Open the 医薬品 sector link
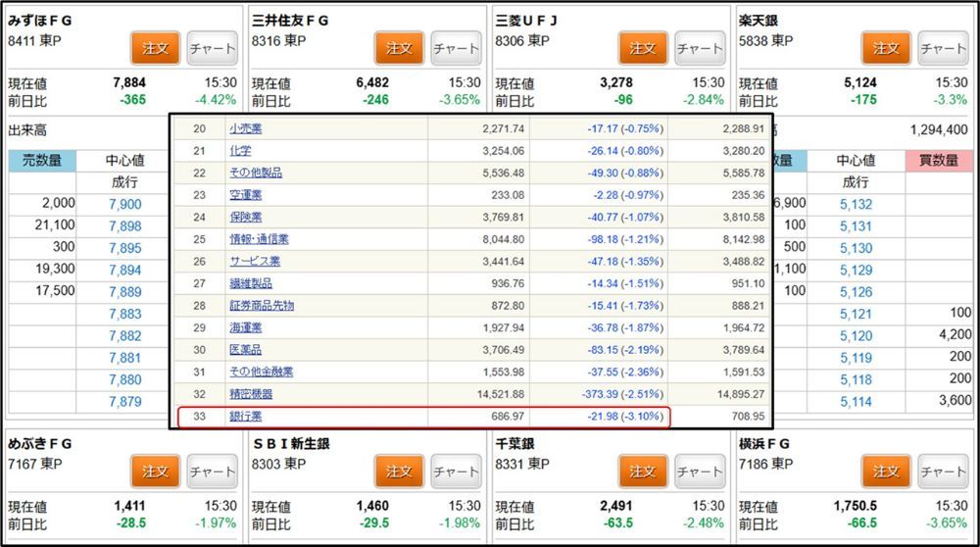 (x=246, y=350)
